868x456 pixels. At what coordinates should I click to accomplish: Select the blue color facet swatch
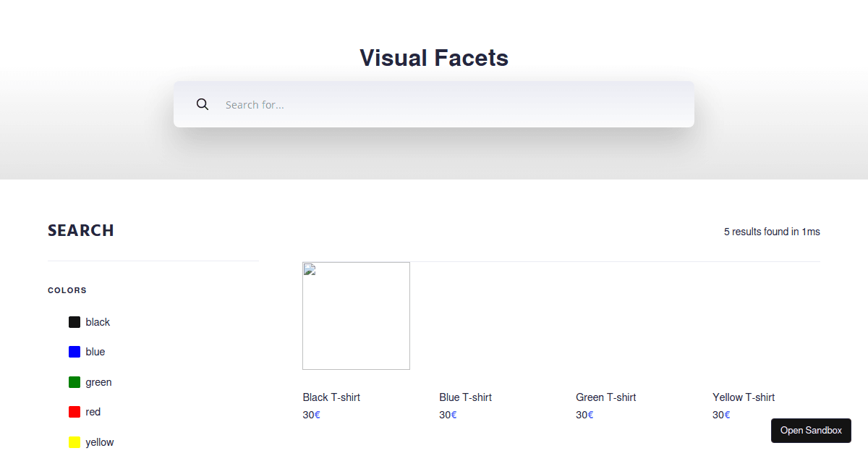[75, 352]
